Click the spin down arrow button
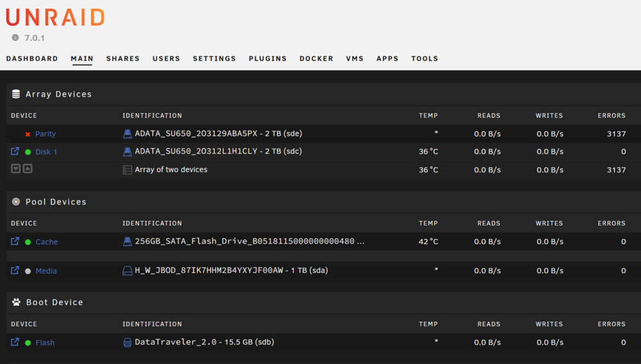641x364 pixels. point(15,169)
